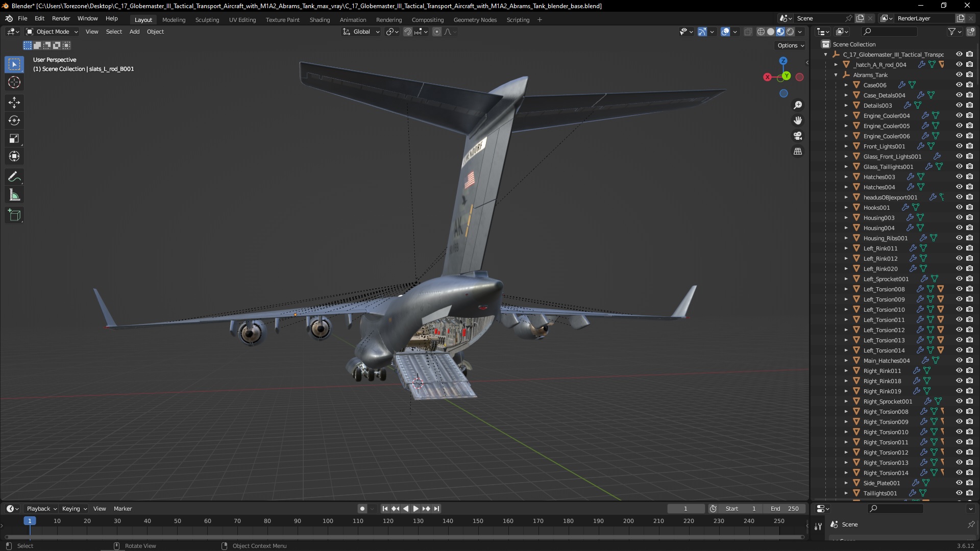Click the timeline horizontal scrollbar
Image resolution: width=980 pixels, height=551 pixels.
tap(404, 537)
